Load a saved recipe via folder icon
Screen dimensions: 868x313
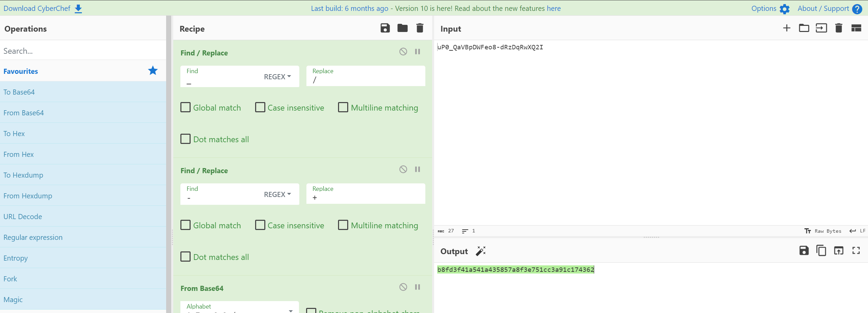coord(402,28)
